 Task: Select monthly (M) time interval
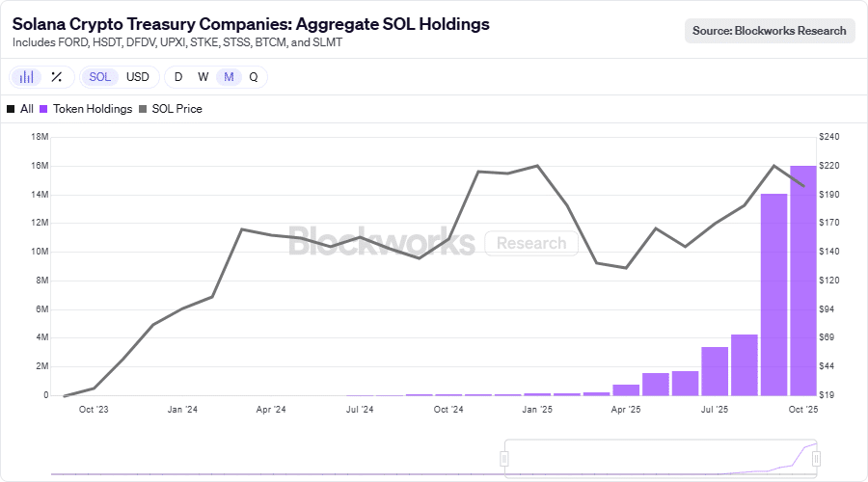click(229, 77)
